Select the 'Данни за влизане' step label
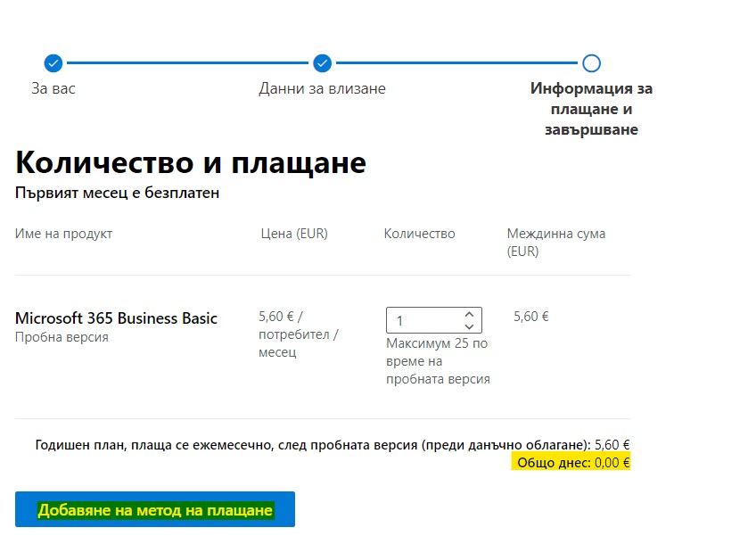This screenshot has width=756, height=536. point(322,89)
